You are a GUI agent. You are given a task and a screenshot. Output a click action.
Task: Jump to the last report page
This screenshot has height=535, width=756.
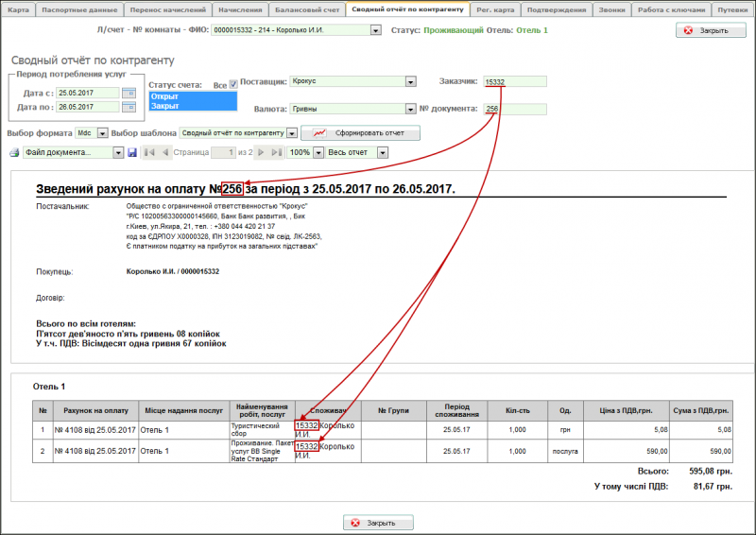click(276, 152)
